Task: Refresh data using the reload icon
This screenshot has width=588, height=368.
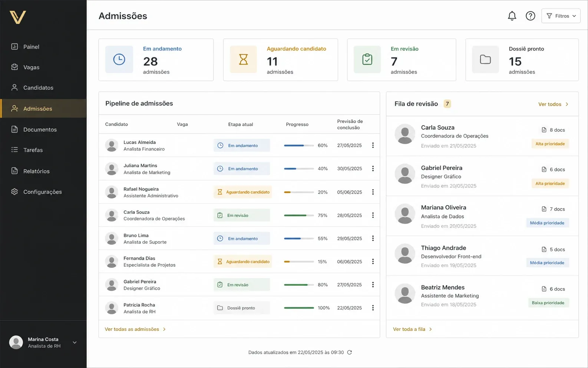Action: [349, 352]
